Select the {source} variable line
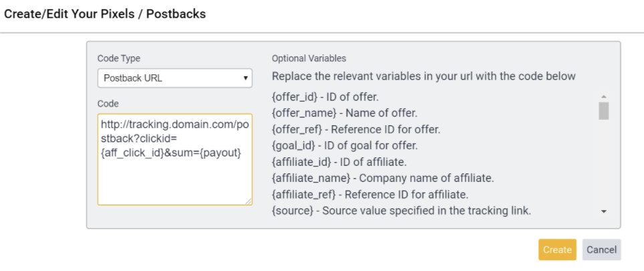The image size is (644, 271). (x=401, y=211)
